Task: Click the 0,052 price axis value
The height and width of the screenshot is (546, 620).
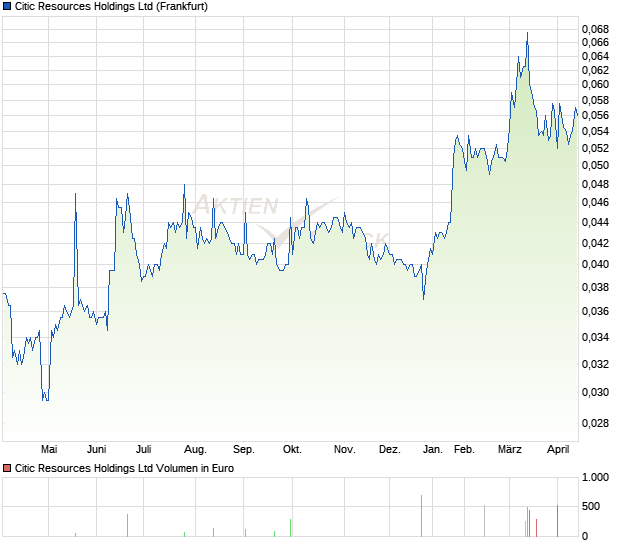Action: [x=595, y=148]
